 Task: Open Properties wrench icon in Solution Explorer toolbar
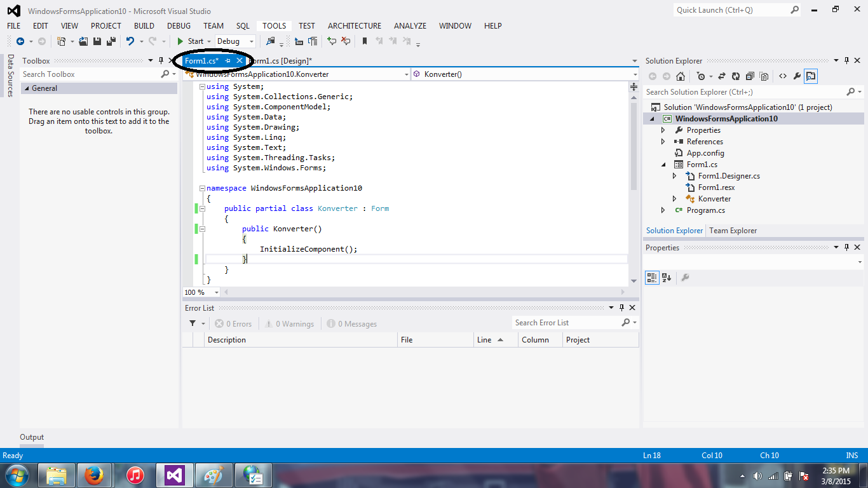797,76
